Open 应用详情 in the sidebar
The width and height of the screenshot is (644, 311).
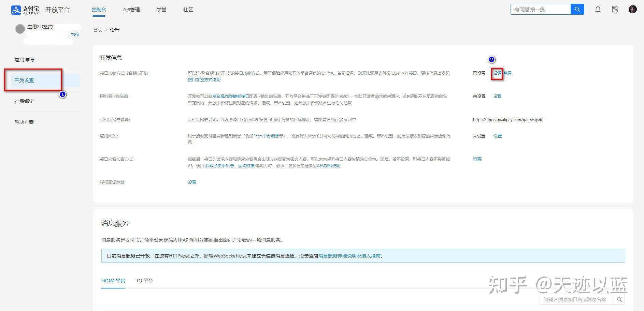(24, 60)
